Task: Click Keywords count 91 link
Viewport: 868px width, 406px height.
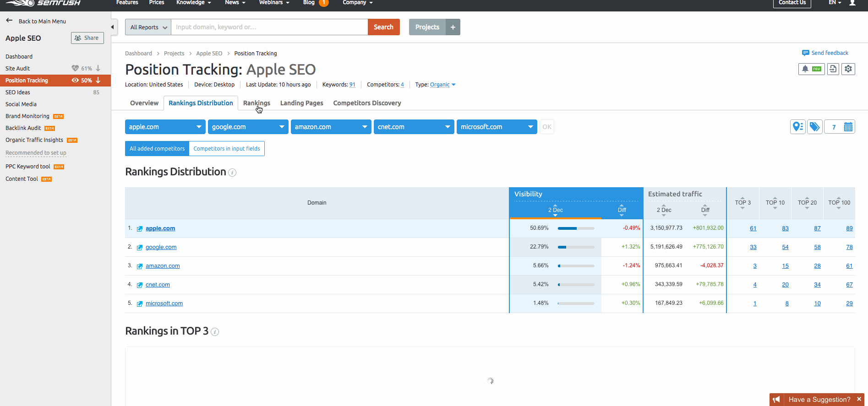Action: (352, 85)
